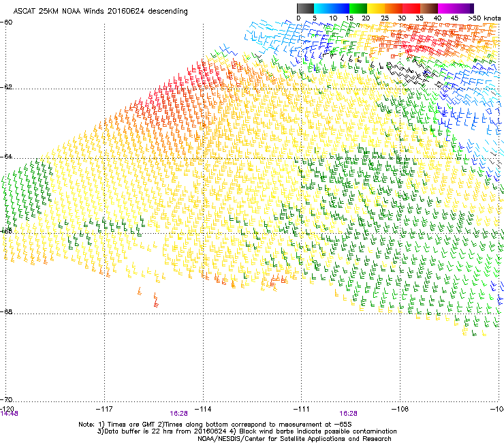The width and height of the screenshot is (504, 443).
Task: Click the '>50 knots' legend label
Action: (484, 18)
